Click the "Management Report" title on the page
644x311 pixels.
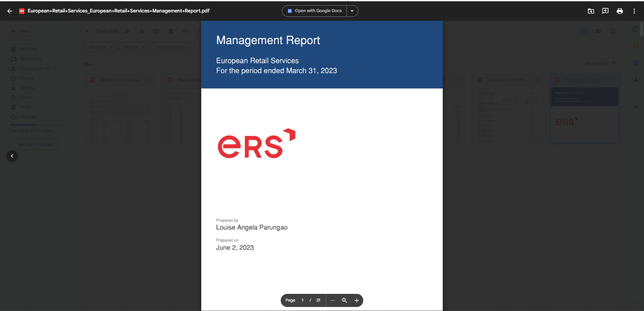268,40
